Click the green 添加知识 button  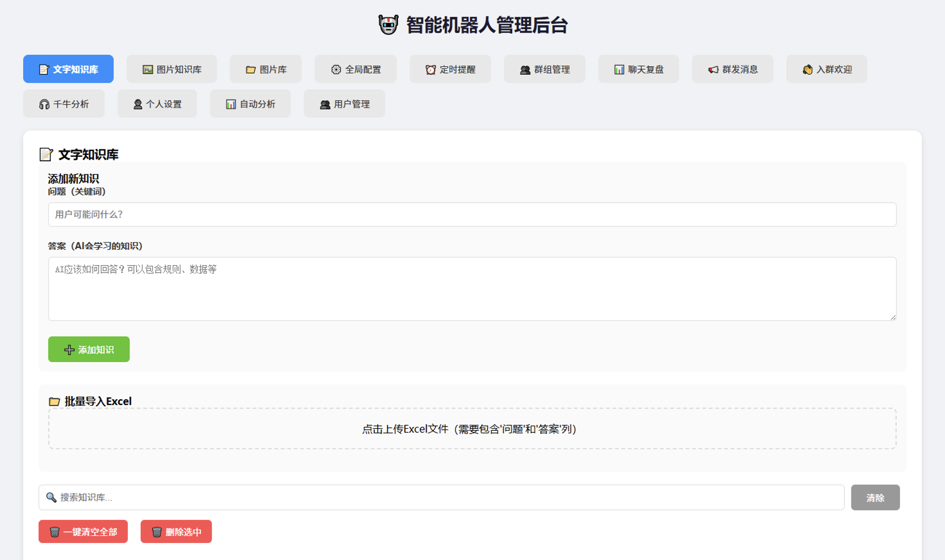89,349
